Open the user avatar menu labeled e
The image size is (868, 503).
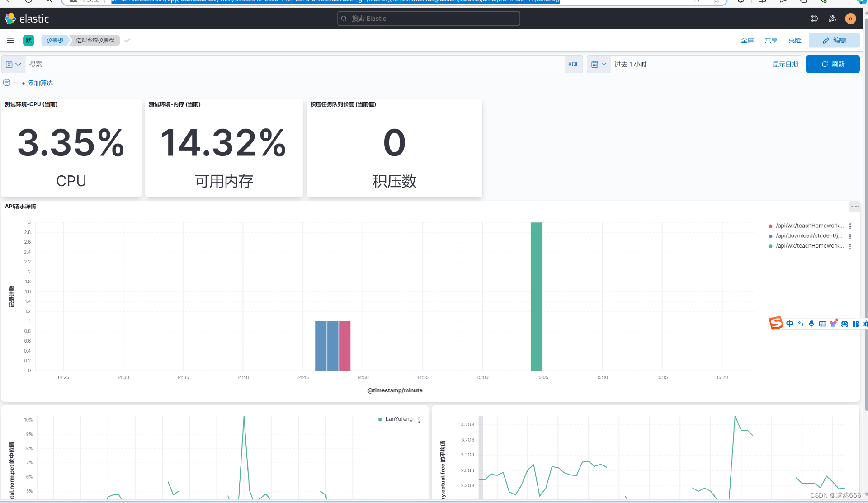(x=850, y=19)
